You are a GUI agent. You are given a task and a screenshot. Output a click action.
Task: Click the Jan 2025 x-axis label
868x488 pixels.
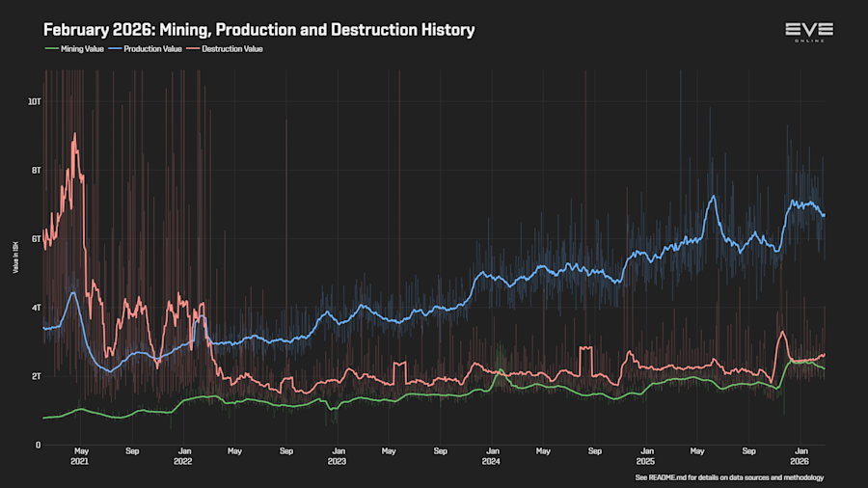[646, 456]
